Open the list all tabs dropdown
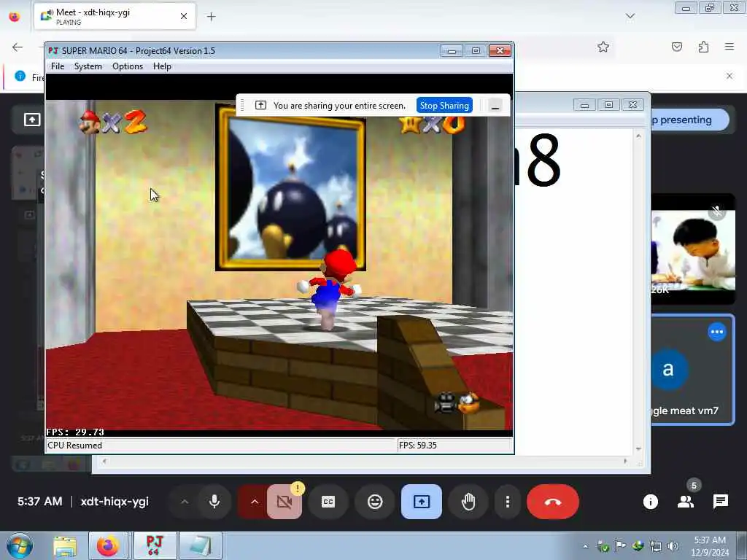 [630, 16]
